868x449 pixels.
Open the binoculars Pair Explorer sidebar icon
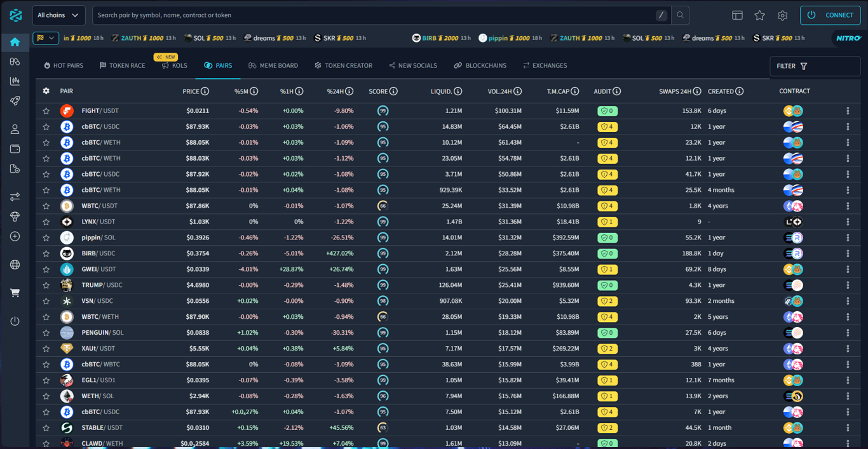(x=15, y=62)
